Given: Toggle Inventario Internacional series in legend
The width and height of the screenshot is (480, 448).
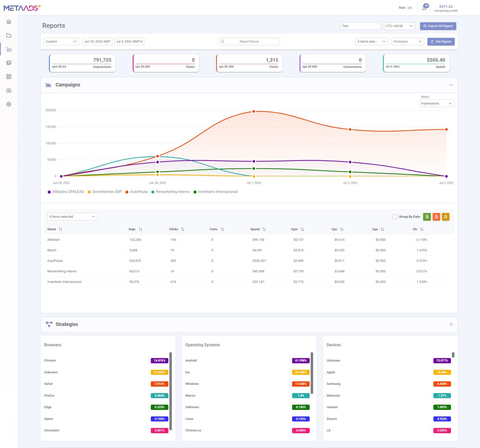Looking at the screenshot, I should 215,192.
